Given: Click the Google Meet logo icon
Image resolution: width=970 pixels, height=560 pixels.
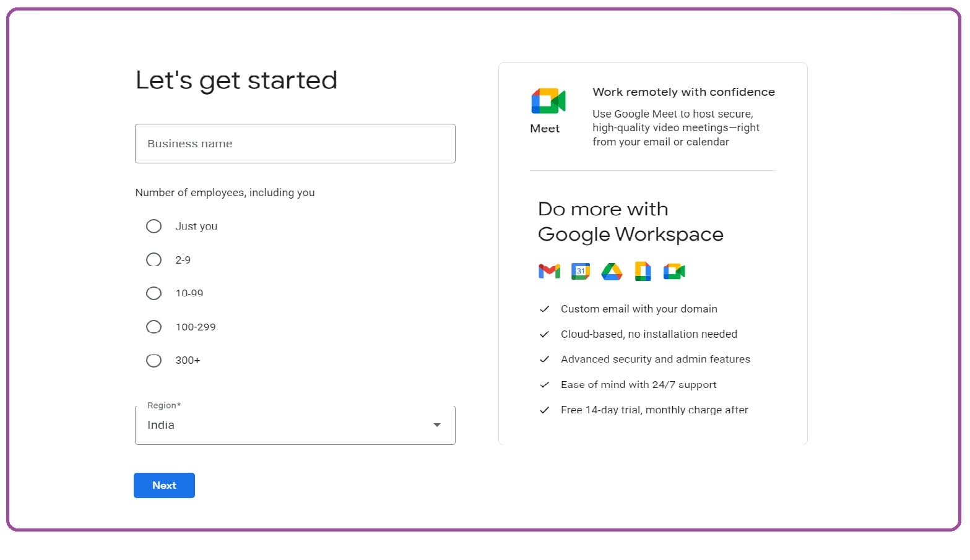Looking at the screenshot, I should 548,101.
